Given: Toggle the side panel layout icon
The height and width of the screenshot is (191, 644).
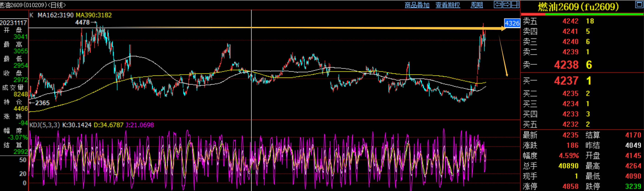Looking at the screenshot, I should click(515, 5).
